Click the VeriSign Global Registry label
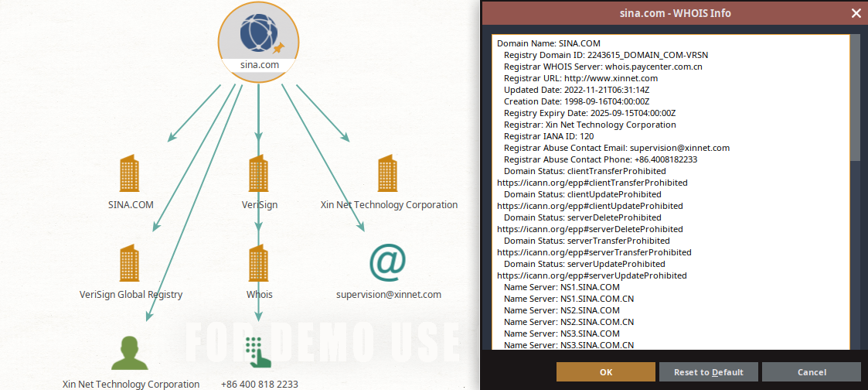This screenshot has width=868, height=390. coord(131,295)
